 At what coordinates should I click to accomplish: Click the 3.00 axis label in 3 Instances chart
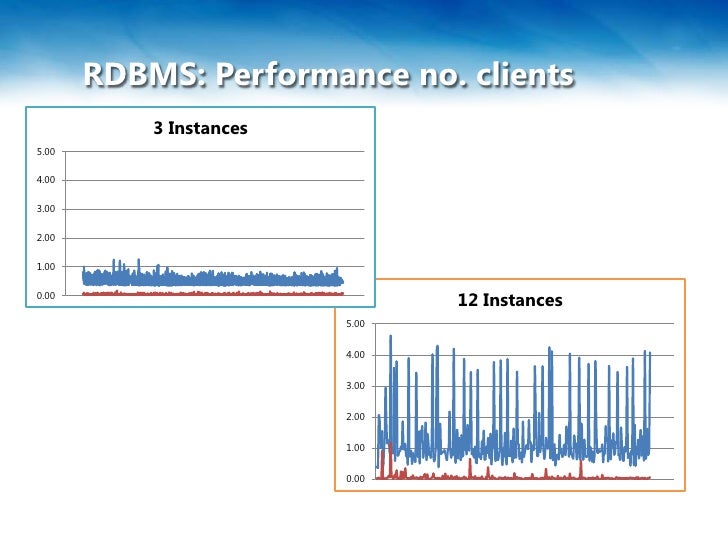coord(46,209)
